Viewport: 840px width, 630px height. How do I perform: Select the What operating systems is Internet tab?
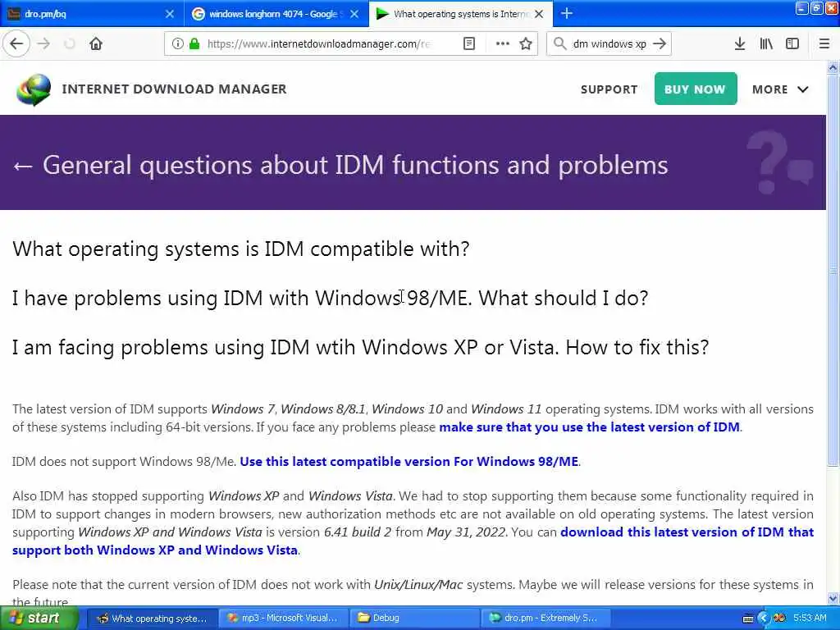pyautogui.click(x=461, y=14)
